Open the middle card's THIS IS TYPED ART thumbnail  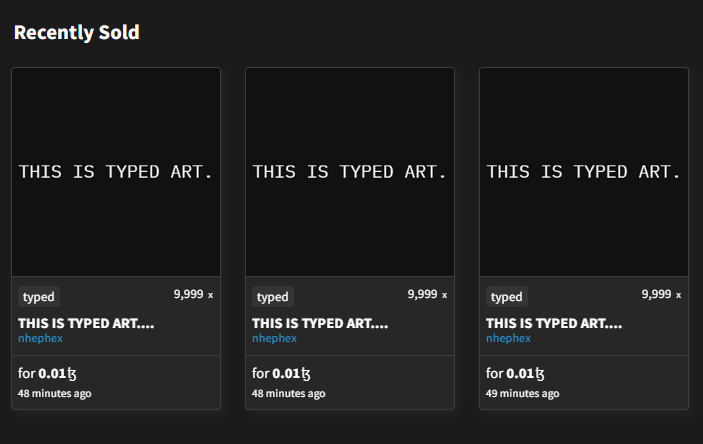click(350, 172)
